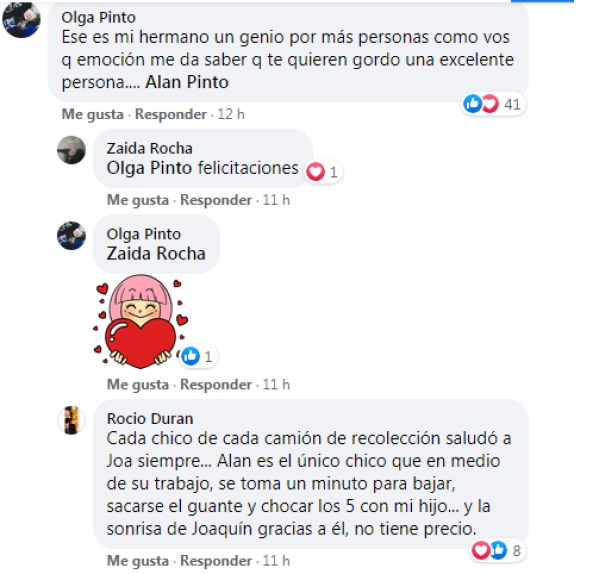Screen dimensions: 599x574
Task: Open Zaida Rocha's profile avatar
Action: pos(71,150)
